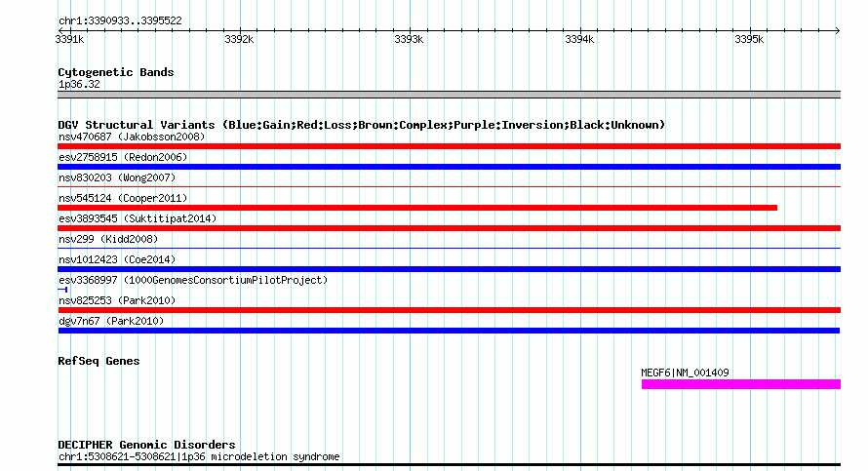Click the 1p36 microdeletion syndrome black bar
This screenshot has width=868, height=471.
pos(449,465)
